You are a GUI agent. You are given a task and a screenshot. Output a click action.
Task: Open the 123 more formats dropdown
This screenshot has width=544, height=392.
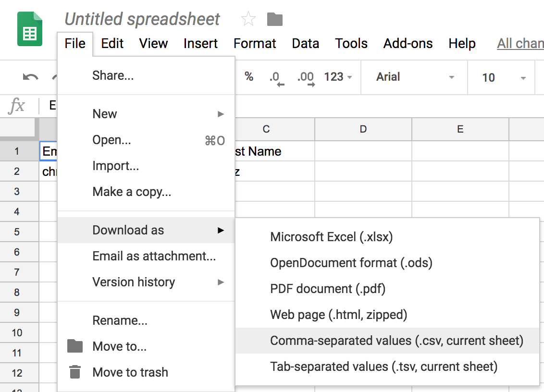tap(338, 77)
